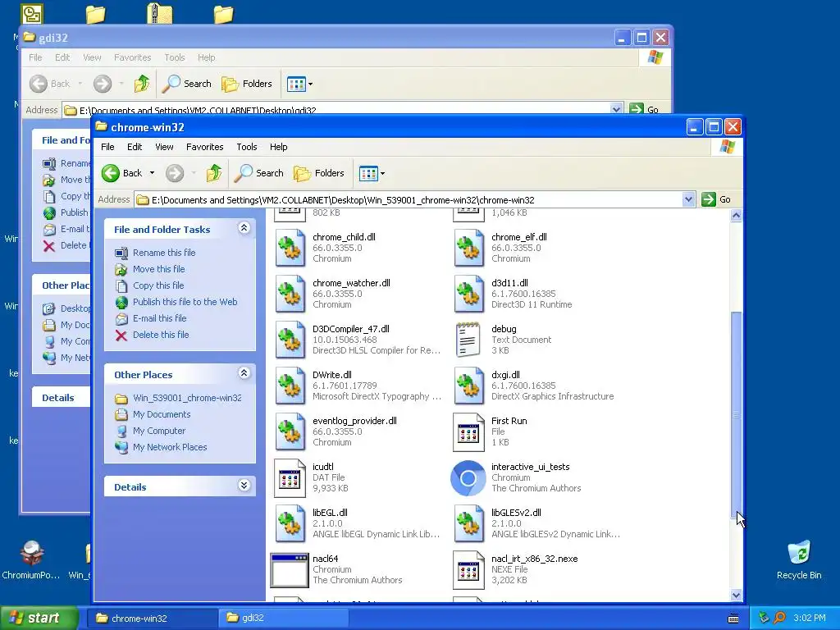
Task: Click Back button in chrome-win32 window
Action: [x=122, y=173]
